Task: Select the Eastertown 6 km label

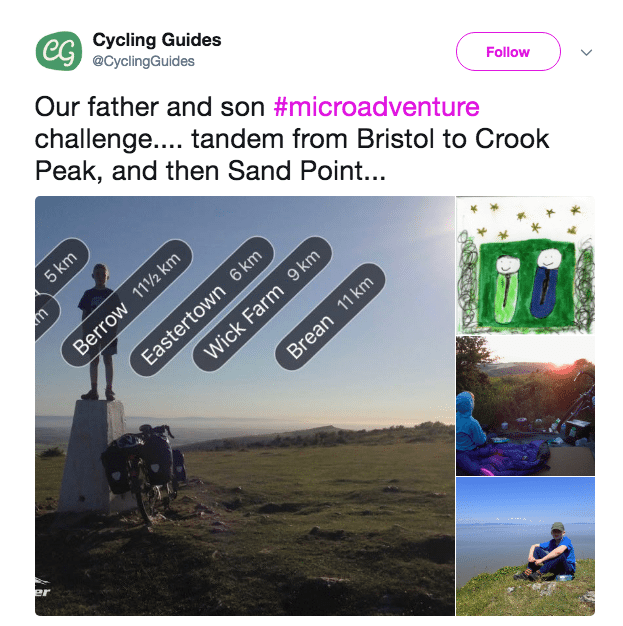Action: [x=200, y=307]
